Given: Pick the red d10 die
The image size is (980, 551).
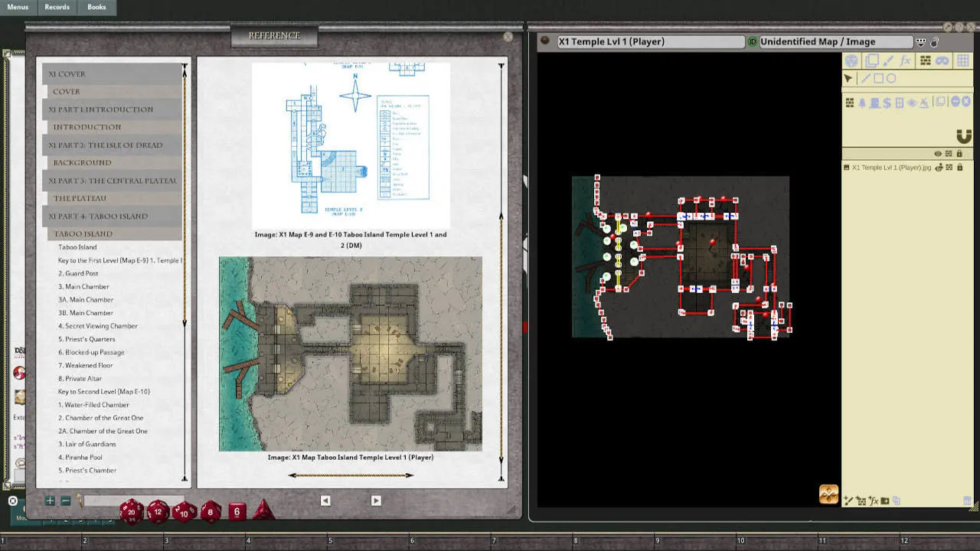Looking at the screenshot, I should 184,511.
